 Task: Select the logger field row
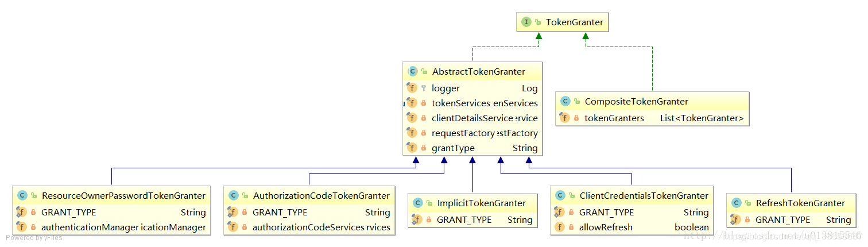[x=472, y=88]
